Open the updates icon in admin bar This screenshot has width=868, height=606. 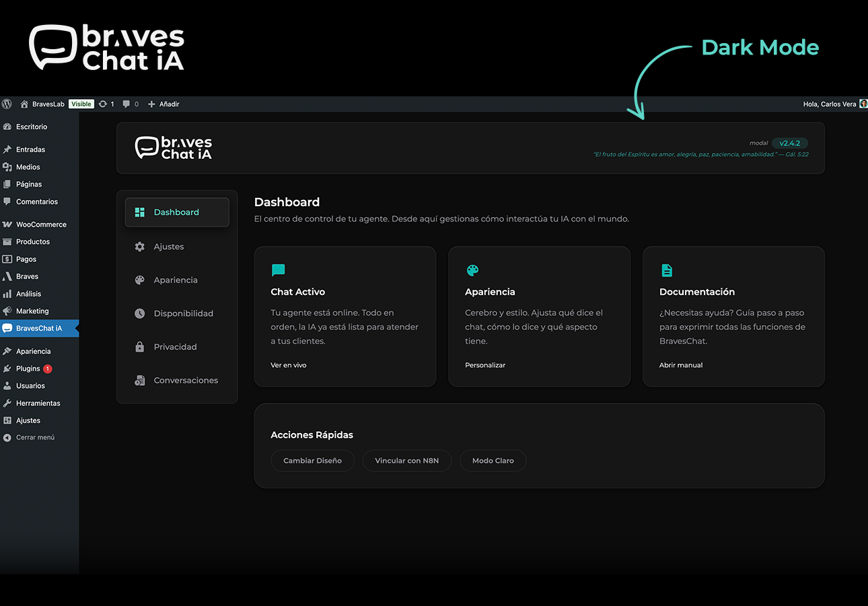pos(103,104)
